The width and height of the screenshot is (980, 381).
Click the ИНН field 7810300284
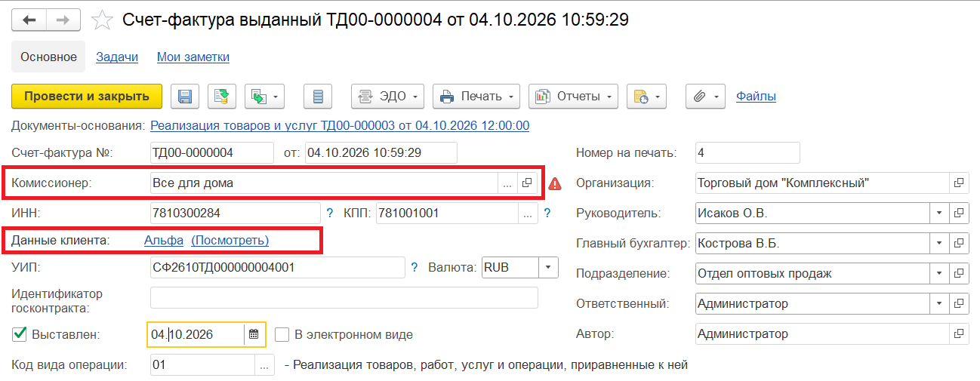point(236,213)
